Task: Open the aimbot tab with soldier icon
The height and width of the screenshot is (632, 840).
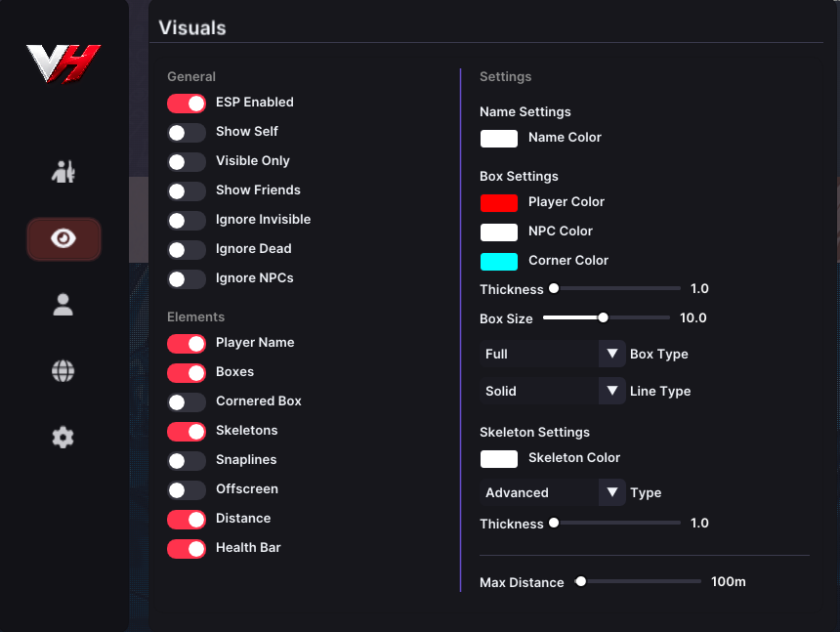Action: tap(63, 172)
